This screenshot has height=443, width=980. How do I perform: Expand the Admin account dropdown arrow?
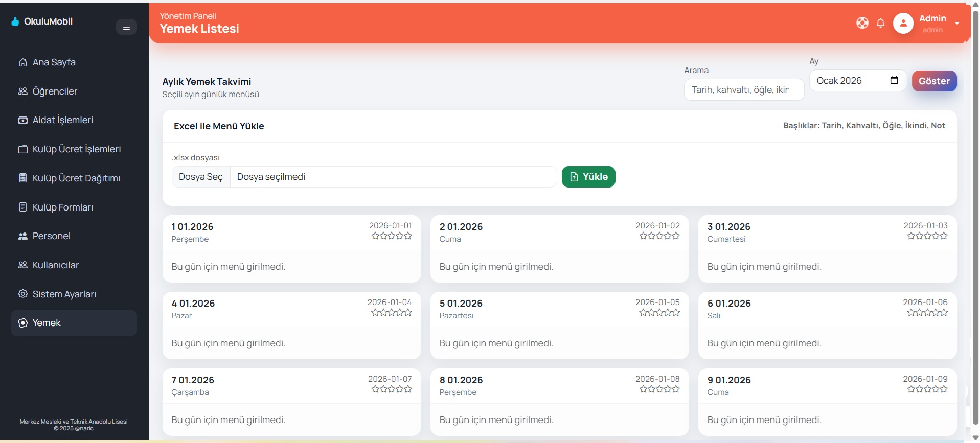coord(956,24)
